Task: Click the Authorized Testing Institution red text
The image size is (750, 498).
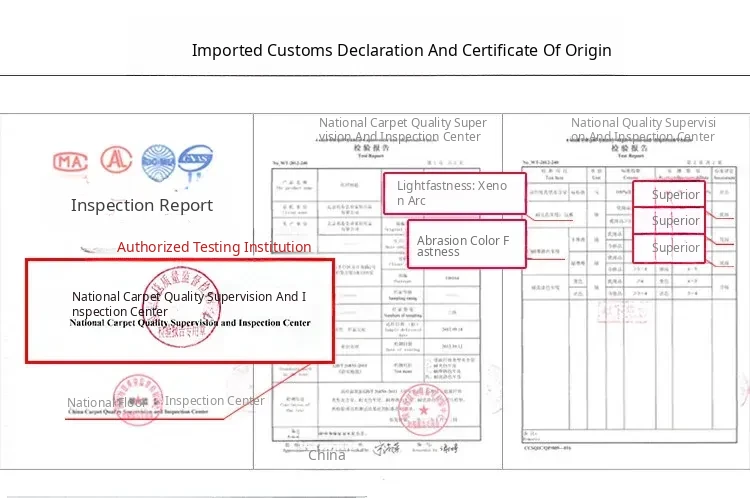Action: pos(214,247)
